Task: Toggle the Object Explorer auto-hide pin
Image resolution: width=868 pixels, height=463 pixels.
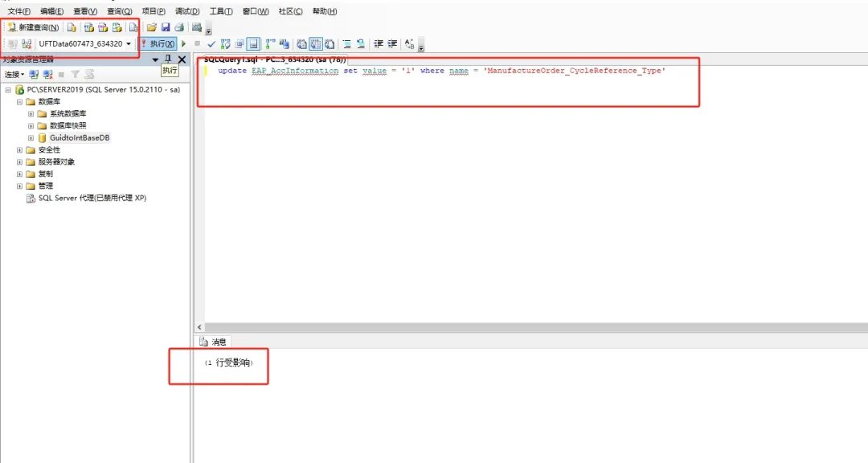Action: coord(168,59)
